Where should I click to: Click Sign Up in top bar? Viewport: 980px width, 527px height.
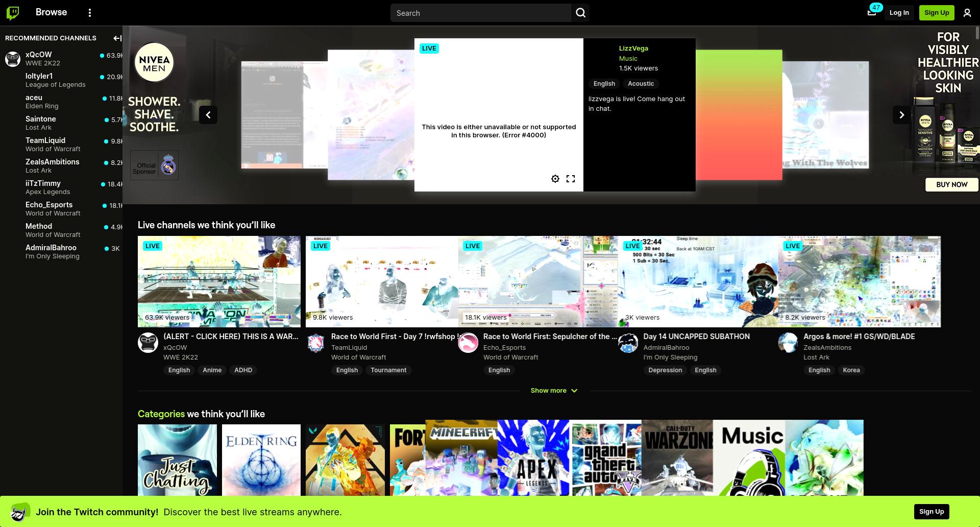click(937, 13)
